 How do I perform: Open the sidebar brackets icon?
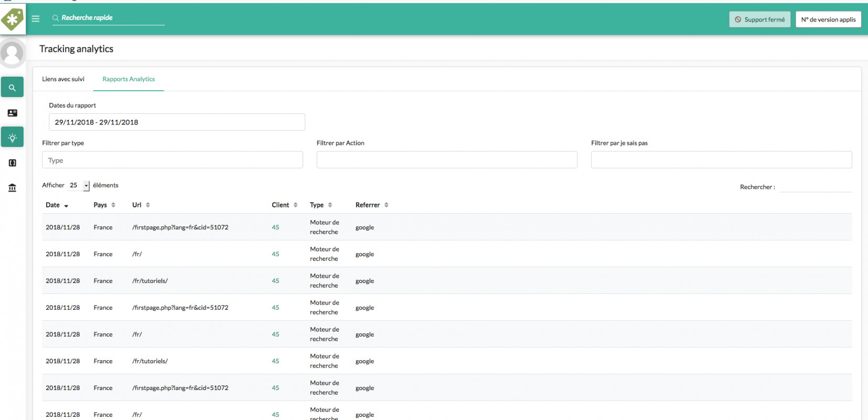(x=12, y=163)
